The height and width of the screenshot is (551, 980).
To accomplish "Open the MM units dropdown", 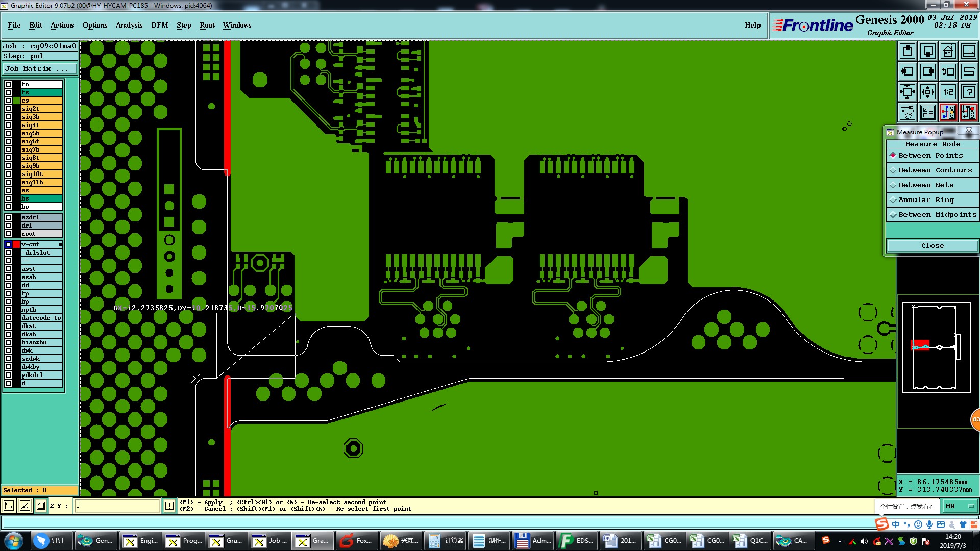I will 960,506.
